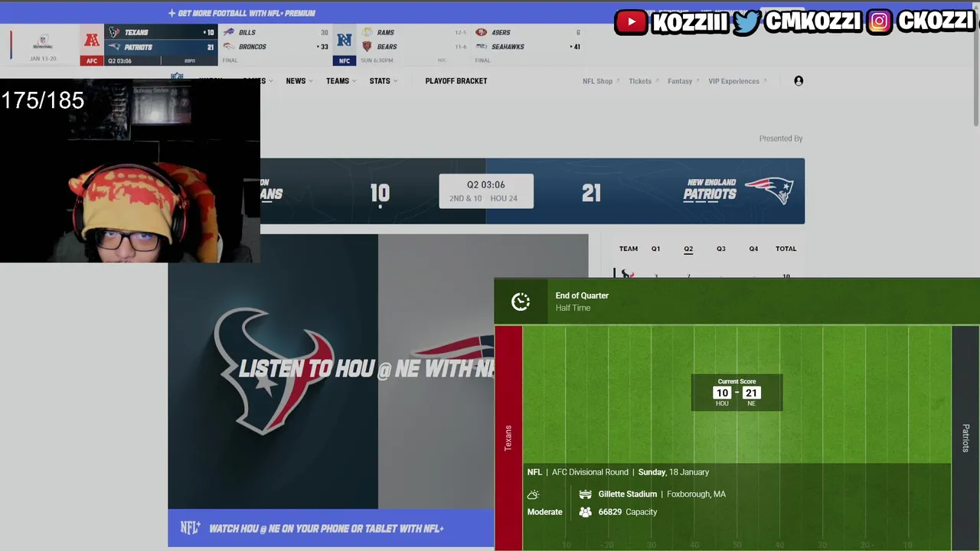Click the stadium icon beside Gillette Stadium
This screenshot has width=980, height=551.
[x=586, y=494]
